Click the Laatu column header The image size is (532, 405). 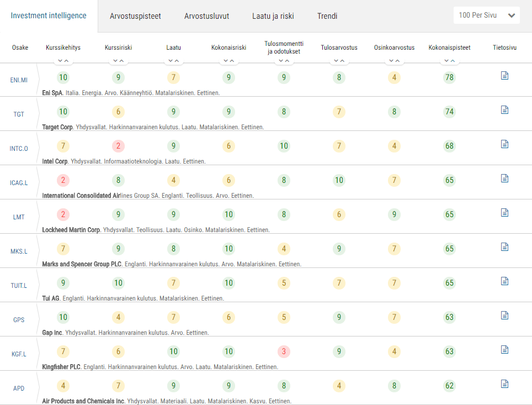(x=173, y=48)
